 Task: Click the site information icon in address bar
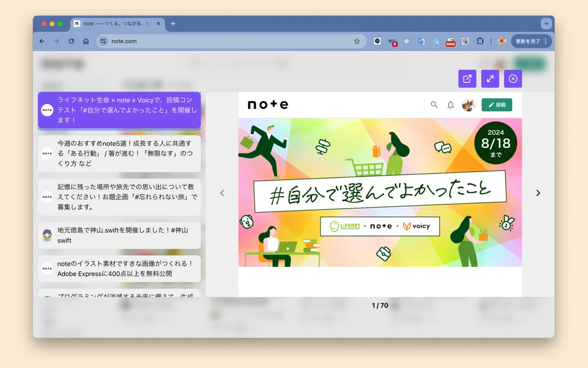point(103,41)
